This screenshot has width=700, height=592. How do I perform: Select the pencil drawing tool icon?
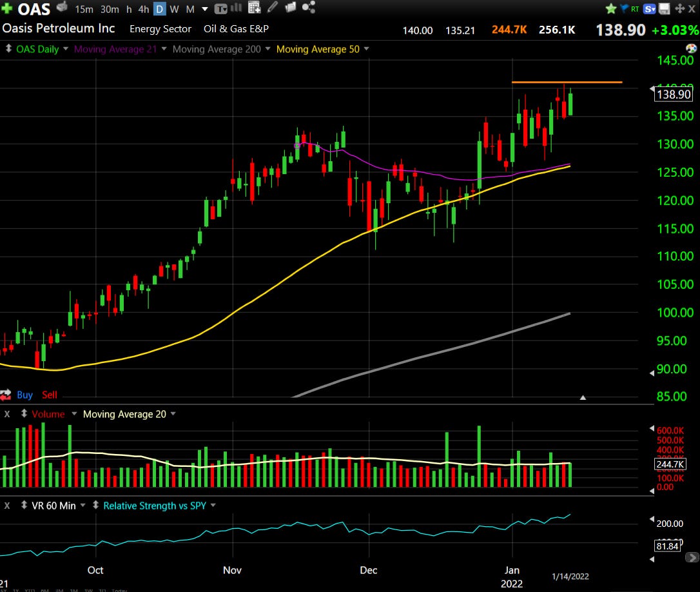[272, 6]
